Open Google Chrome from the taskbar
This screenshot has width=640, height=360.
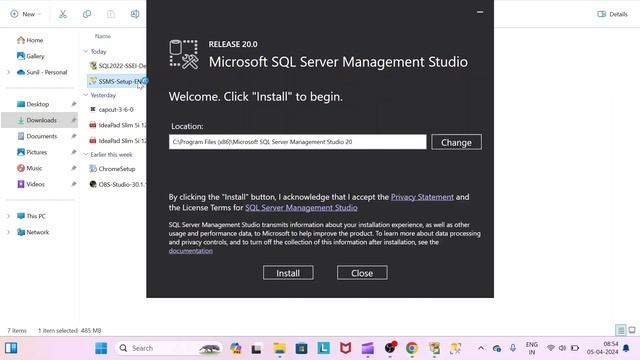[412, 348]
